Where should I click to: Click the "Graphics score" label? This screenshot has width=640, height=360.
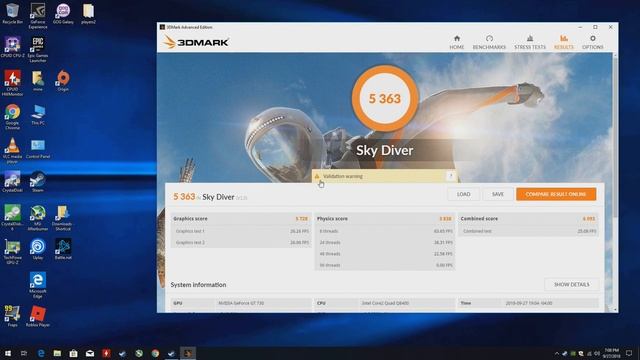coord(190,219)
